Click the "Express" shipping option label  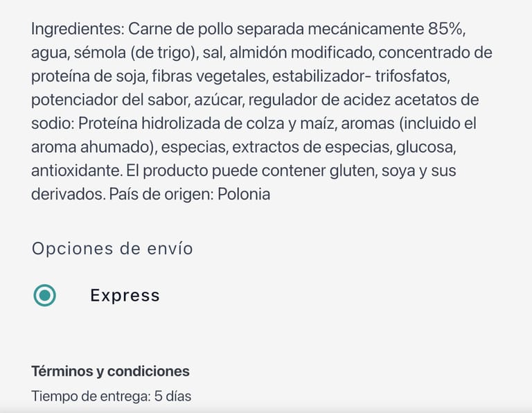pyautogui.click(x=125, y=295)
